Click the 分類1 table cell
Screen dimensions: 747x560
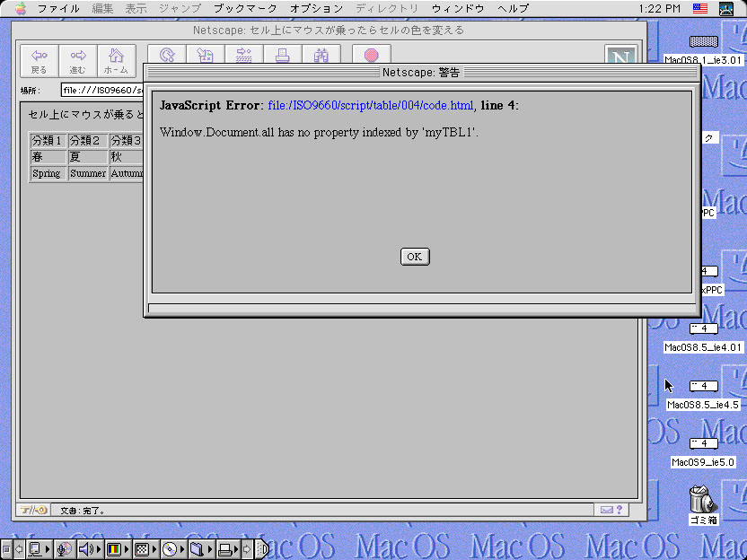click(48, 141)
